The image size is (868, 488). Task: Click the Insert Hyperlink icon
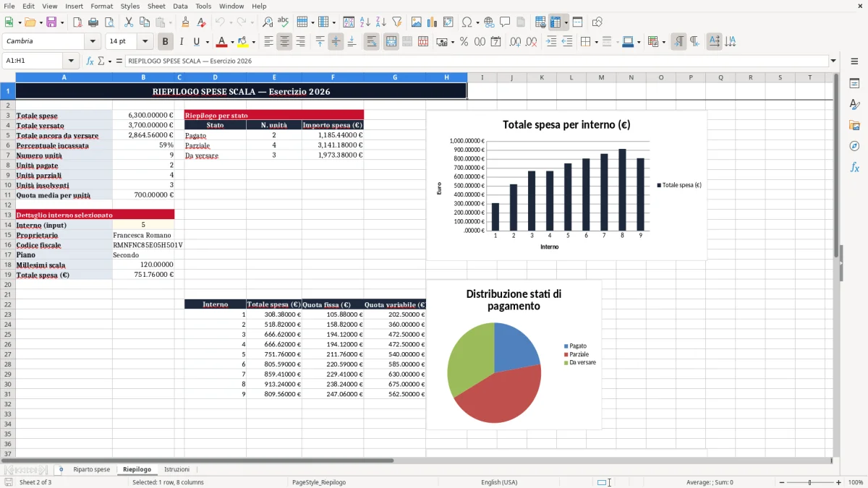point(489,22)
